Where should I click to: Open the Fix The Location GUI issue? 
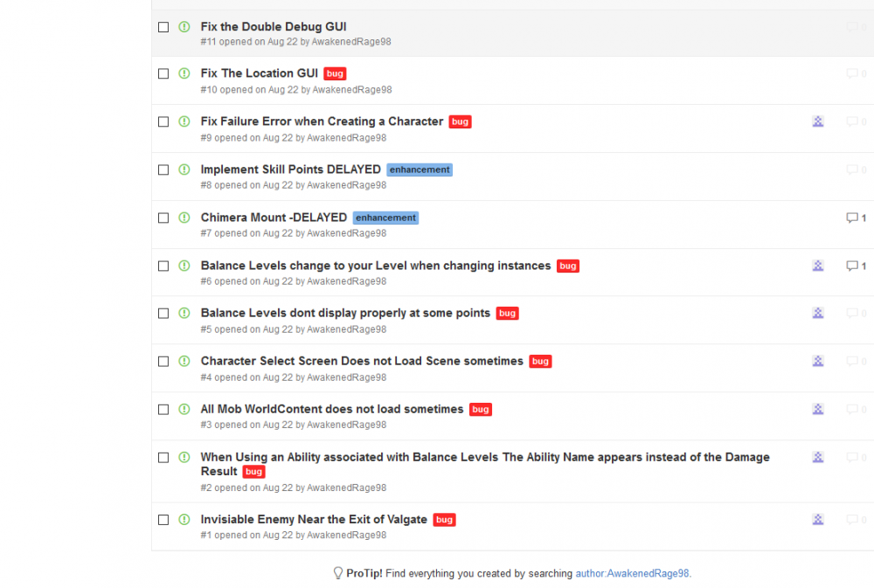tap(259, 73)
